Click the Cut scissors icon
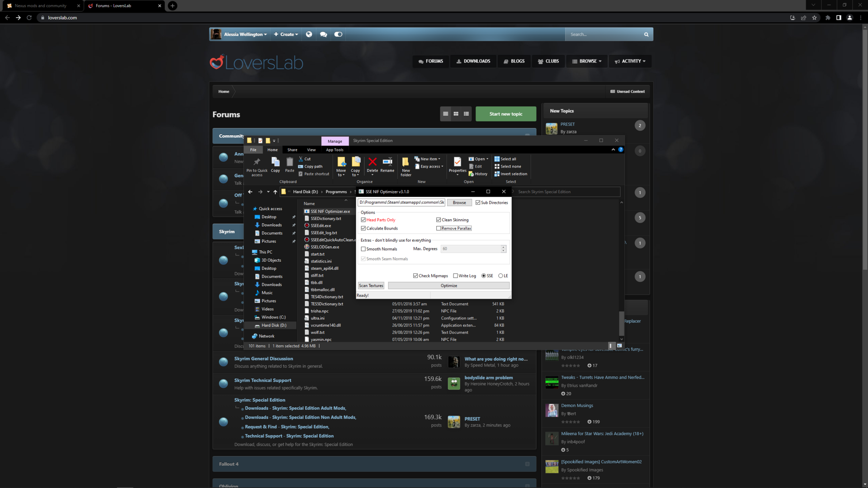The width and height of the screenshot is (868, 488). pyautogui.click(x=301, y=159)
